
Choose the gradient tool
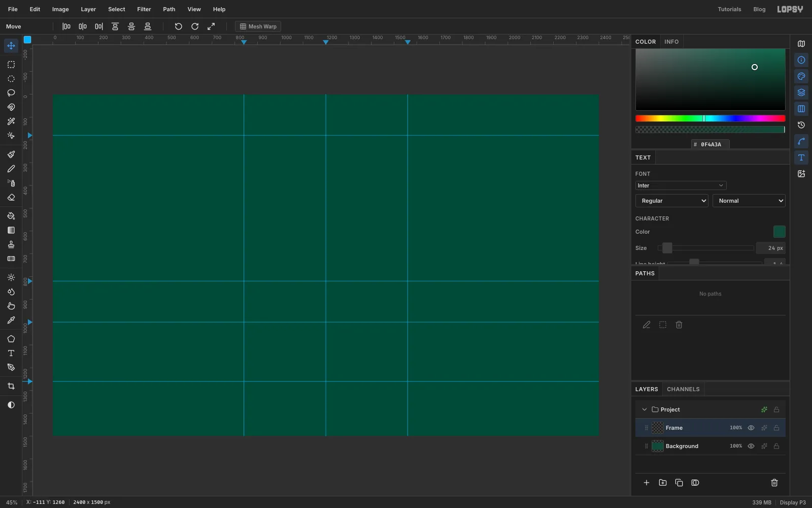coord(11,230)
